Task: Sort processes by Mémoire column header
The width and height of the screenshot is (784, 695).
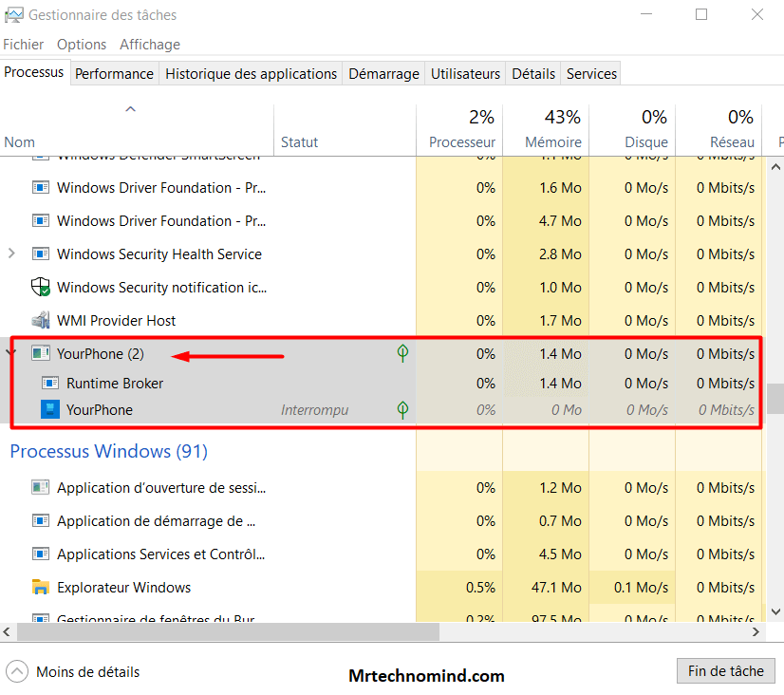Action: 553,142
